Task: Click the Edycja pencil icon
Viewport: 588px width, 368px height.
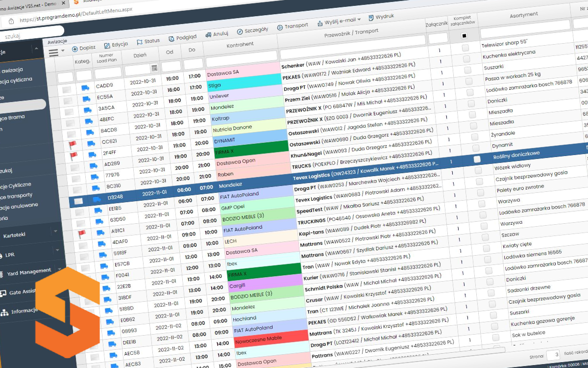Action: 107,45
